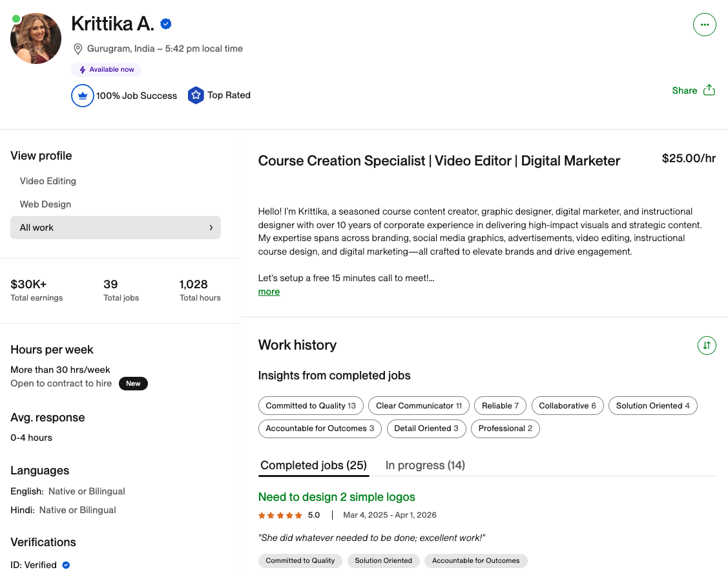The width and height of the screenshot is (728, 572).
Task: Click the location pin icon
Action: pos(78,49)
